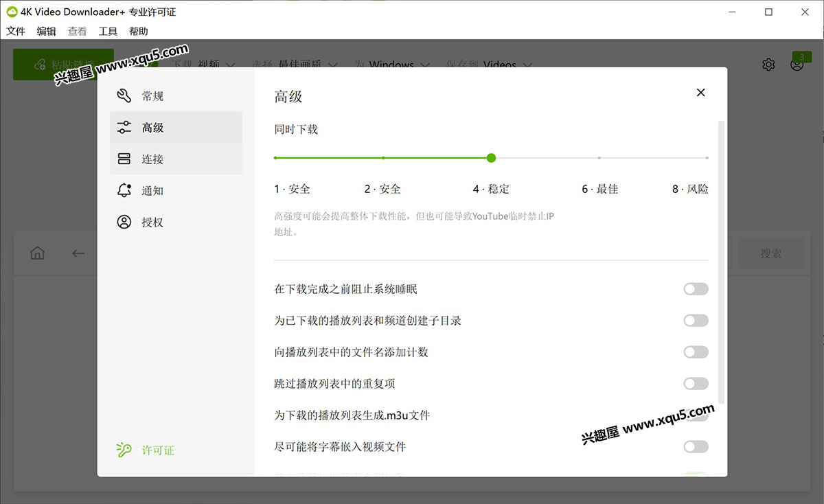Toggle 向播放列表中的文件名添加计数 switch

click(x=696, y=352)
